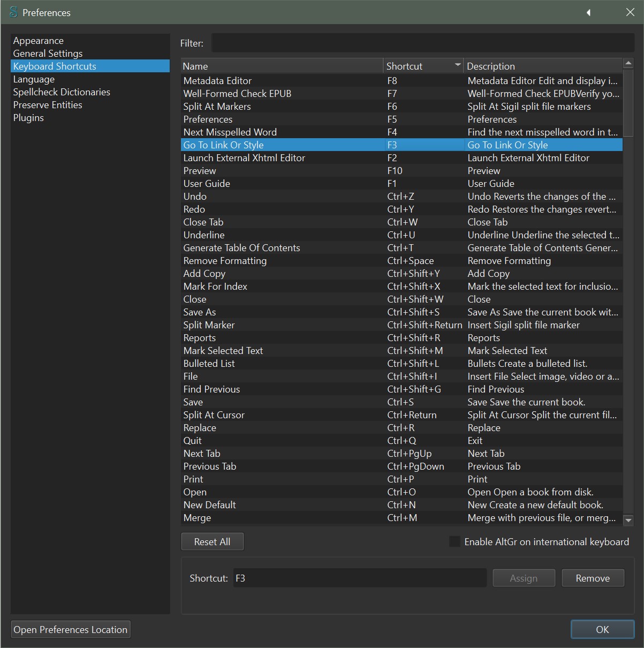
Task: Switch to General Settings page
Action: coord(48,54)
